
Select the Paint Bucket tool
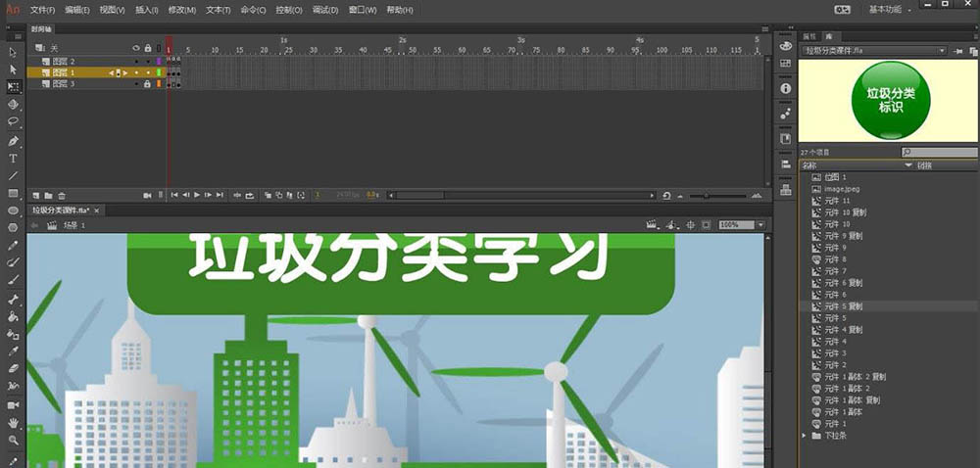[13, 317]
